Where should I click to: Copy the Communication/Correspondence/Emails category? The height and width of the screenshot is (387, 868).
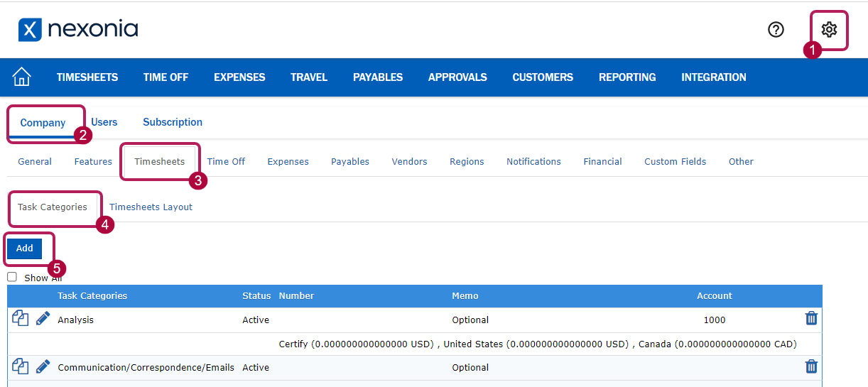[x=21, y=366]
